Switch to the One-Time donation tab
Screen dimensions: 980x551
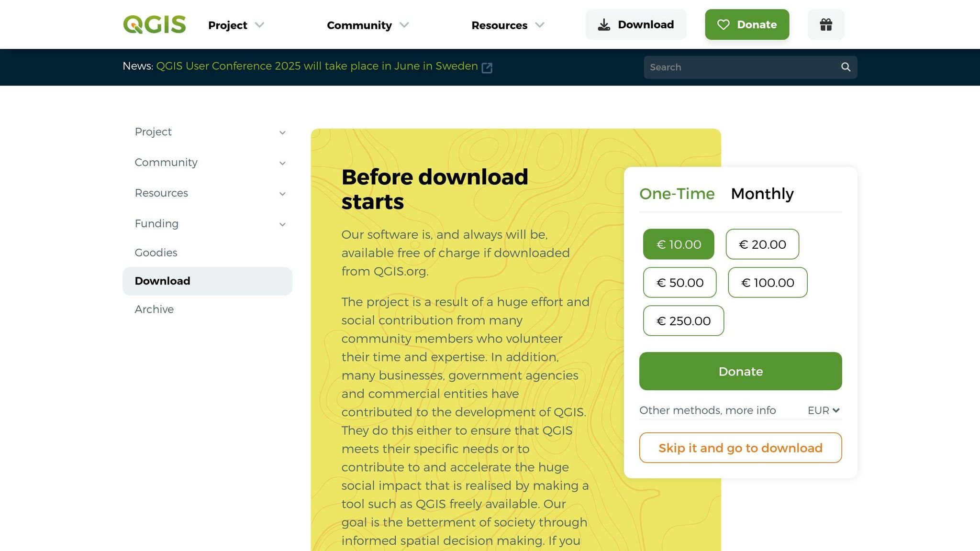coord(677,194)
